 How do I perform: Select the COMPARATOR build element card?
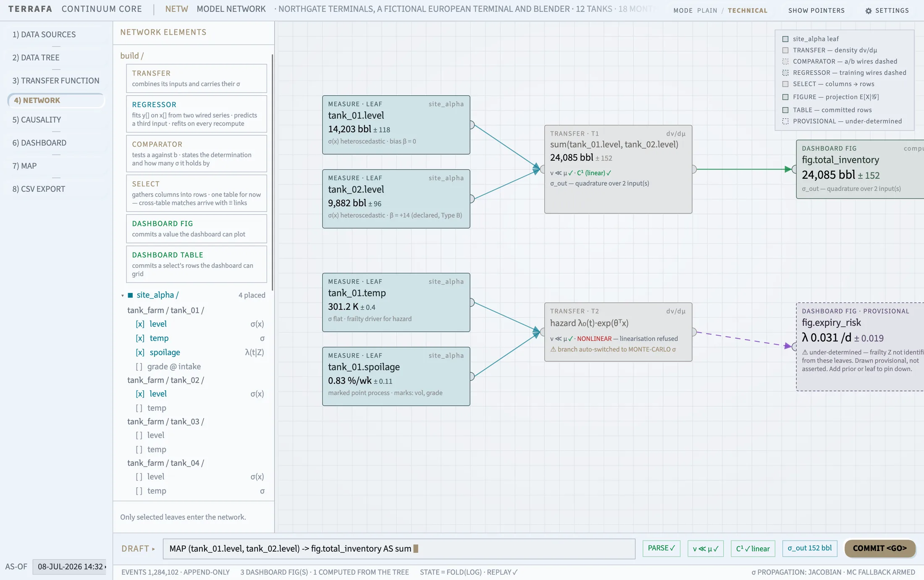pos(197,154)
